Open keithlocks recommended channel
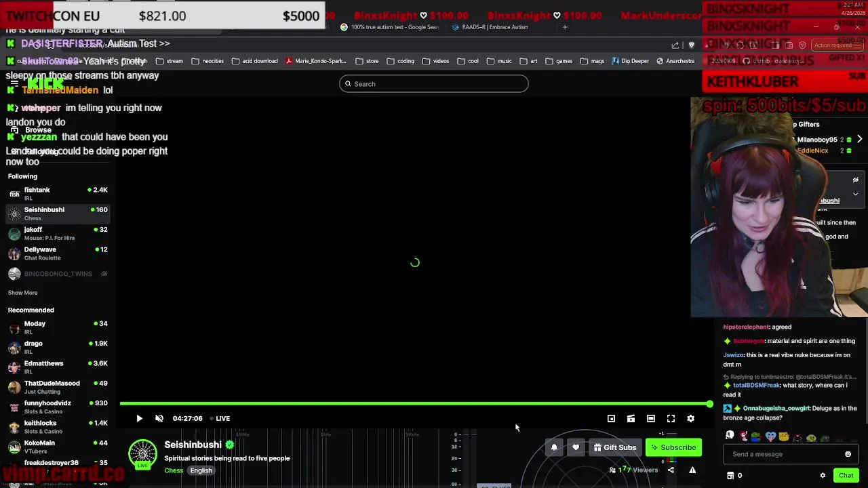The image size is (868, 488). (58, 427)
